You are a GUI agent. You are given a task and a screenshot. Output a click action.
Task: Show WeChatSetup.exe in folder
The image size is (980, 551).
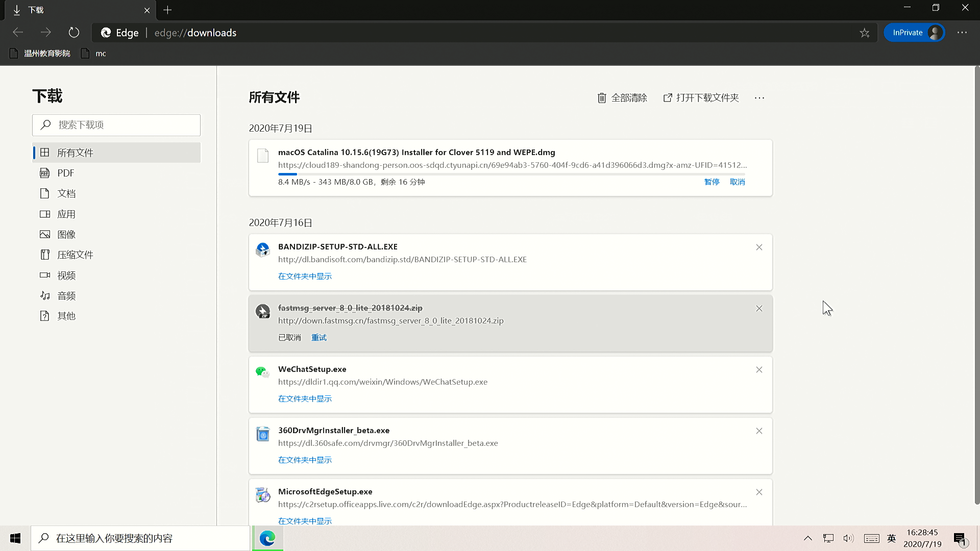[x=305, y=399]
